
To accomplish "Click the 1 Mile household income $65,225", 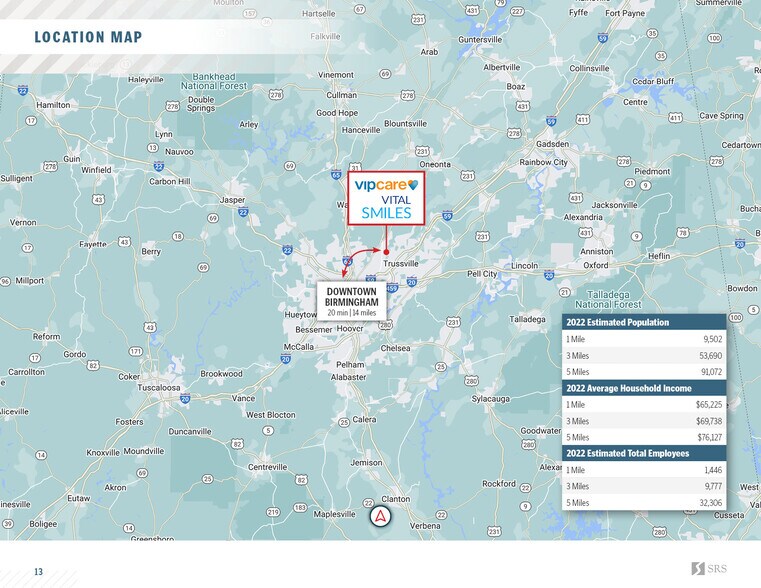I will coord(708,404).
